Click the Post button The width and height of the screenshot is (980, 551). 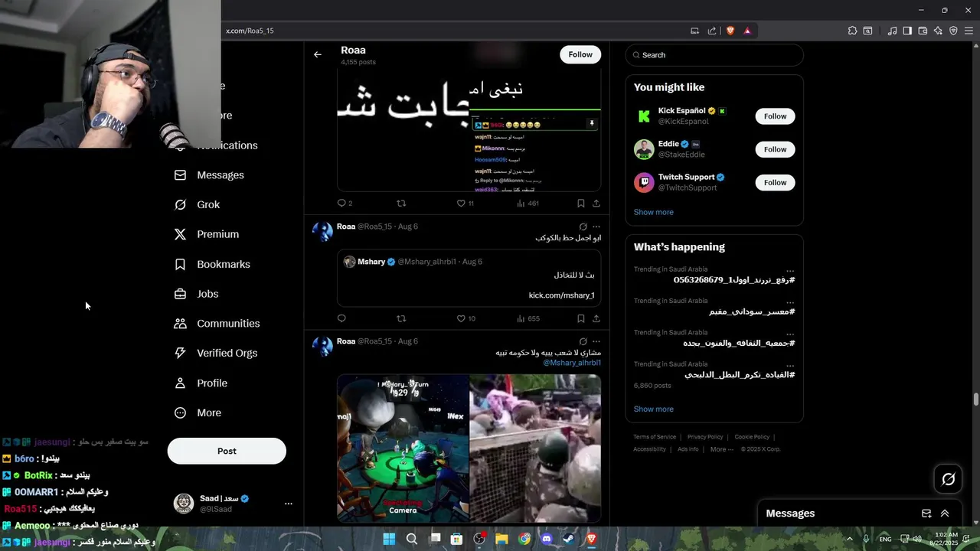click(227, 451)
